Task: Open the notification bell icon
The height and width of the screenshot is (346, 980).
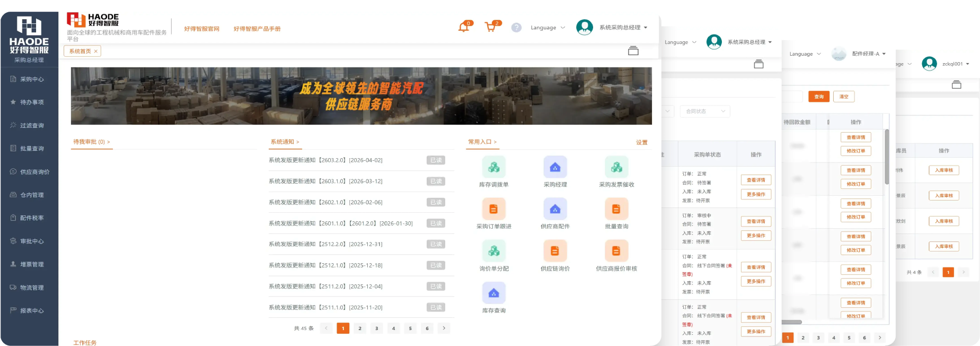Action: point(464,27)
